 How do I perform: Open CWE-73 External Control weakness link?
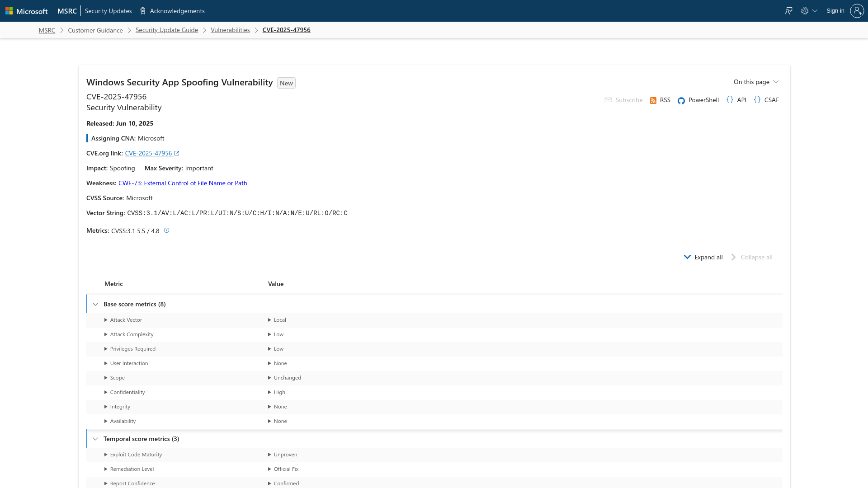[183, 183]
